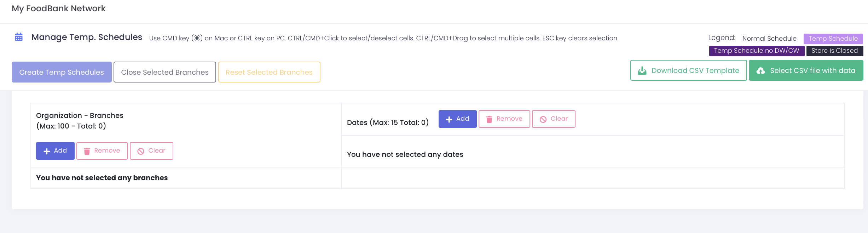
Task: Click the trash icon in Dates Remove button
Action: coord(489,119)
